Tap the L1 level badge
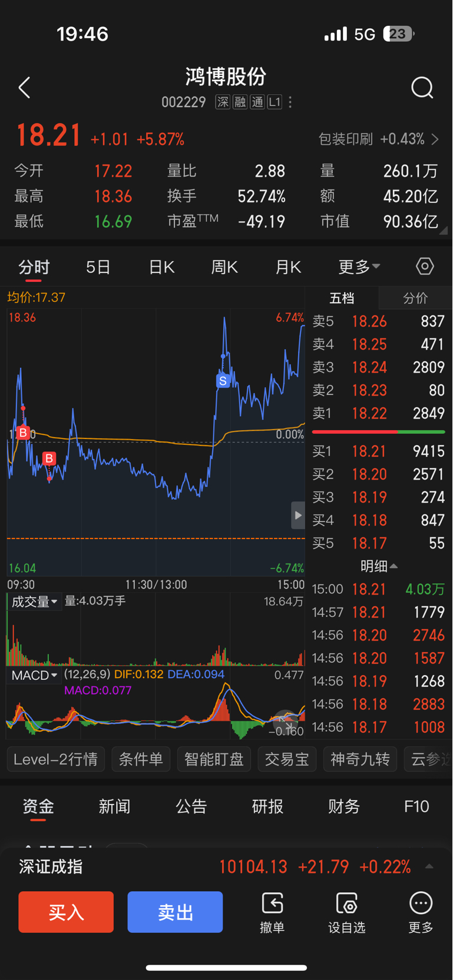Screen dimensions: 453x980 pyautogui.click(x=275, y=102)
